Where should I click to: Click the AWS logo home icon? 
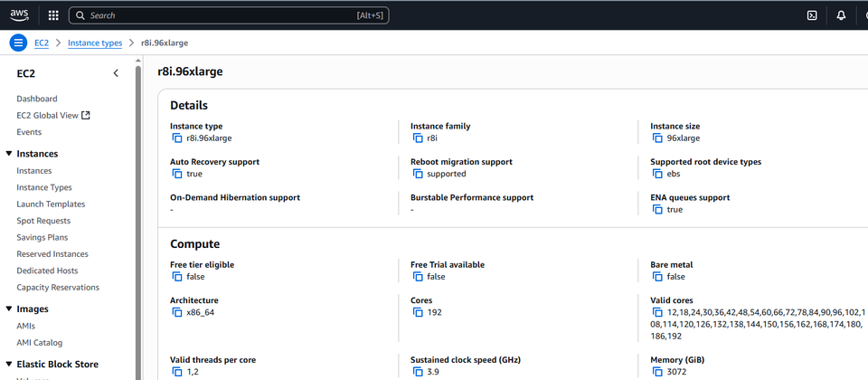(19, 14)
